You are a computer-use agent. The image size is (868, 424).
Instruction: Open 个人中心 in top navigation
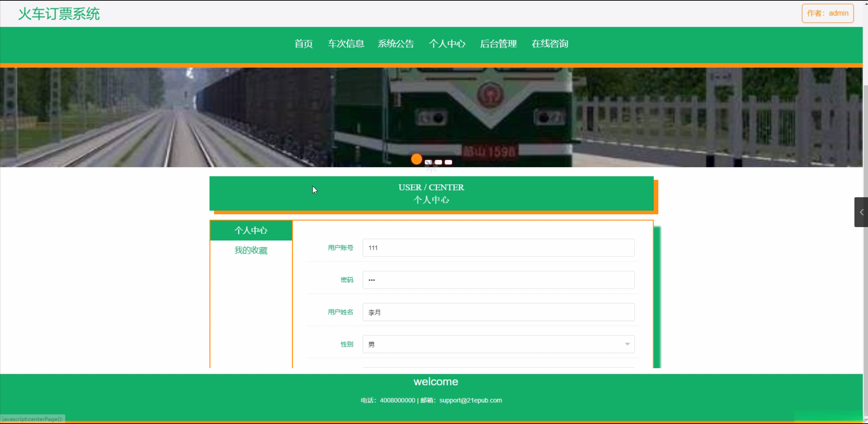point(447,44)
